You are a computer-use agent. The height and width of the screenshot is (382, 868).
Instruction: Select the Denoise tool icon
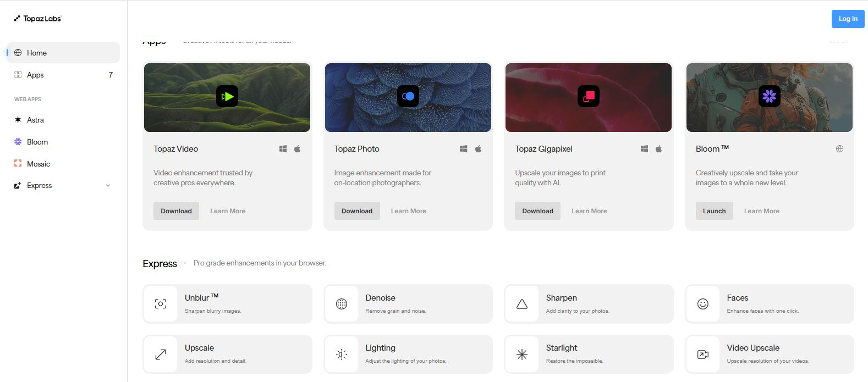342,304
